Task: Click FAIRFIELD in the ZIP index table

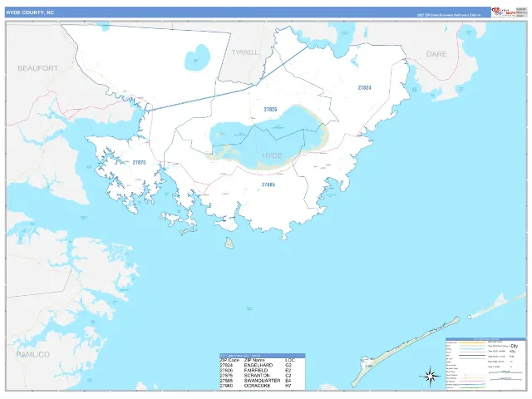Action: pos(256,371)
